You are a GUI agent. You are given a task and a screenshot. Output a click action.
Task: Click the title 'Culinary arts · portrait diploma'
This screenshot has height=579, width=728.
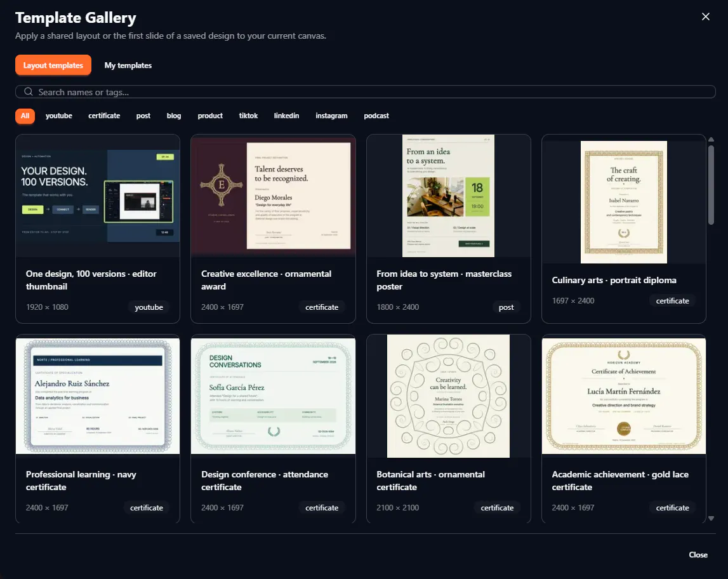[614, 280]
